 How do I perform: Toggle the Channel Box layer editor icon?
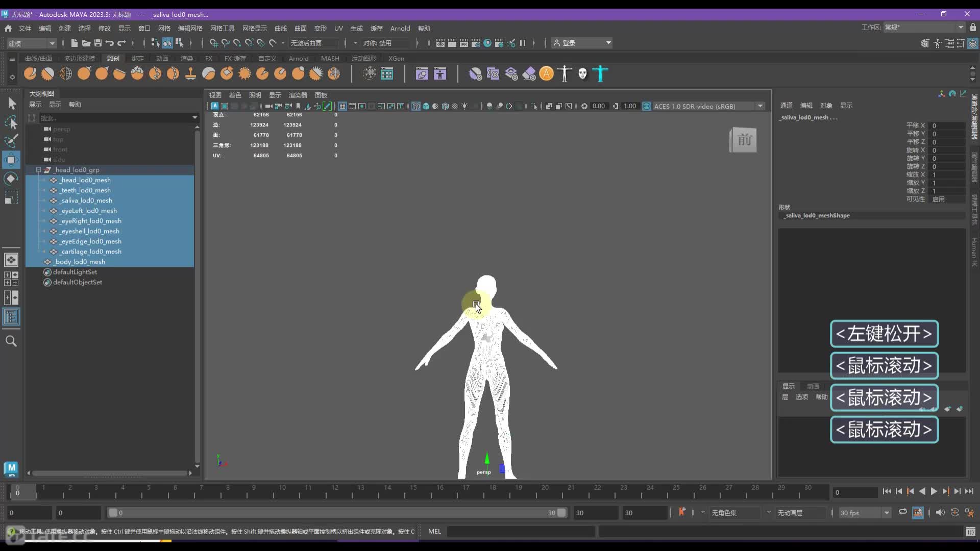click(x=973, y=43)
